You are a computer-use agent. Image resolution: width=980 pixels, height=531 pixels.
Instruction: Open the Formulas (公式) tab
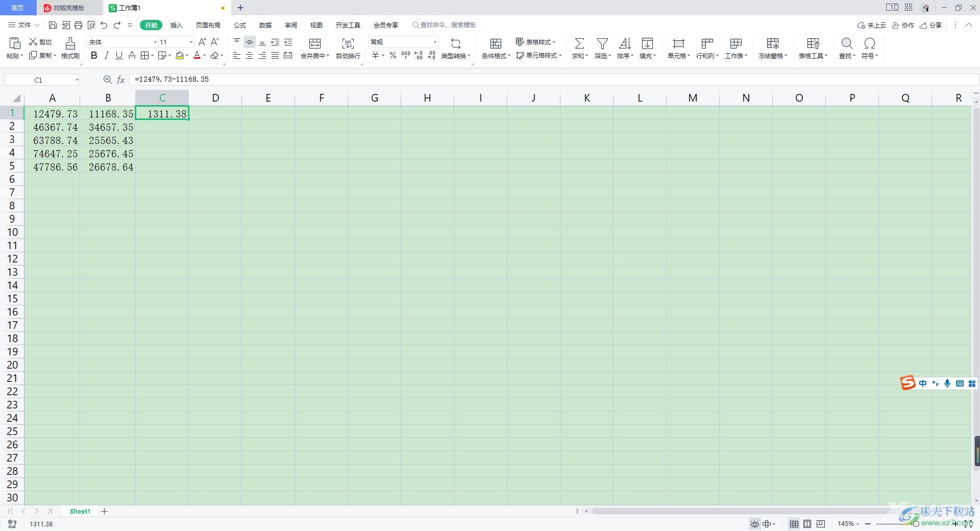coord(240,25)
